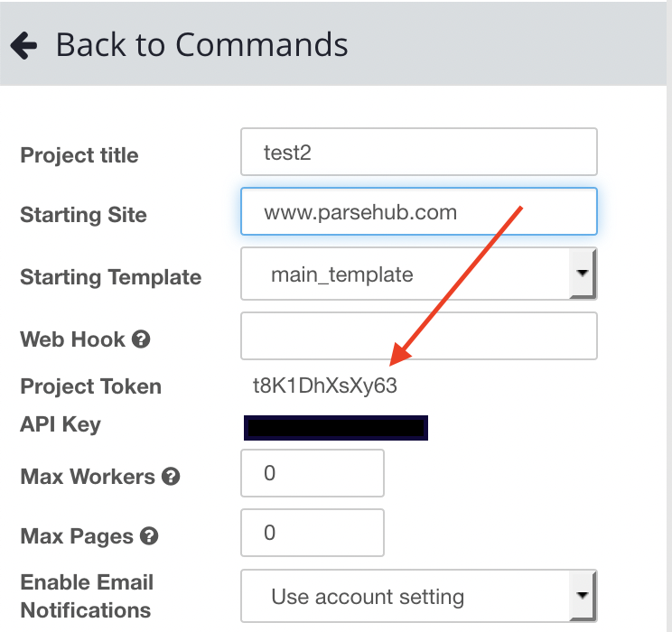Open Max Workers help question icon
672x632 pixels.
click(x=171, y=477)
